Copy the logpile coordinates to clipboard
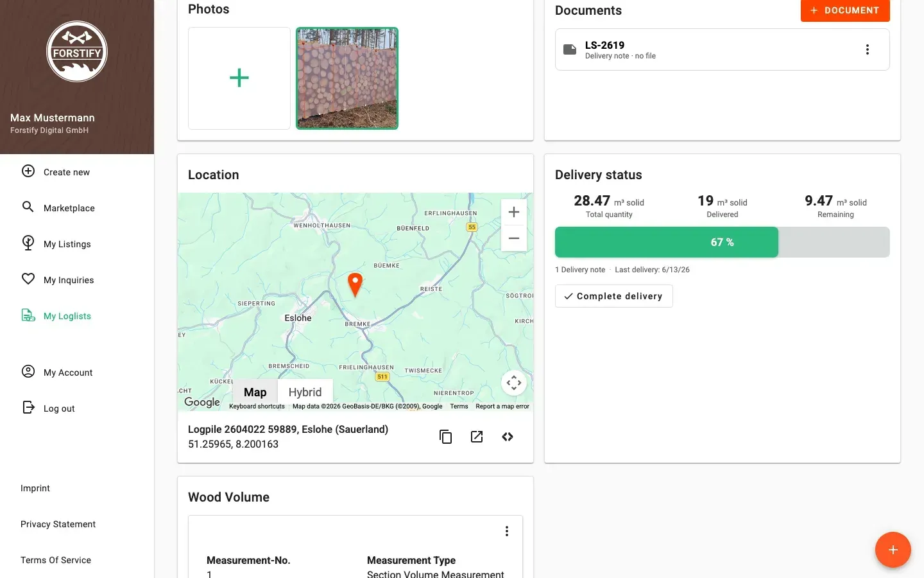The height and width of the screenshot is (578, 924). (446, 437)
